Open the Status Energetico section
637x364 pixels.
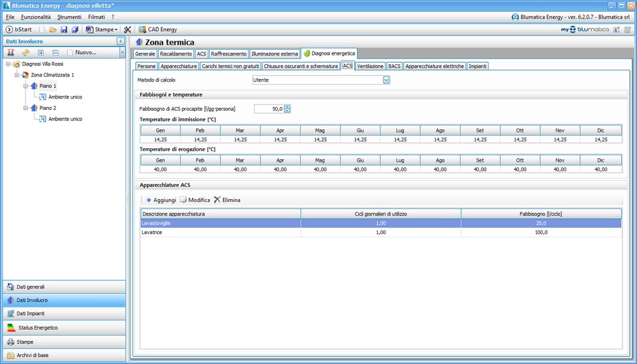coord(64,328)
